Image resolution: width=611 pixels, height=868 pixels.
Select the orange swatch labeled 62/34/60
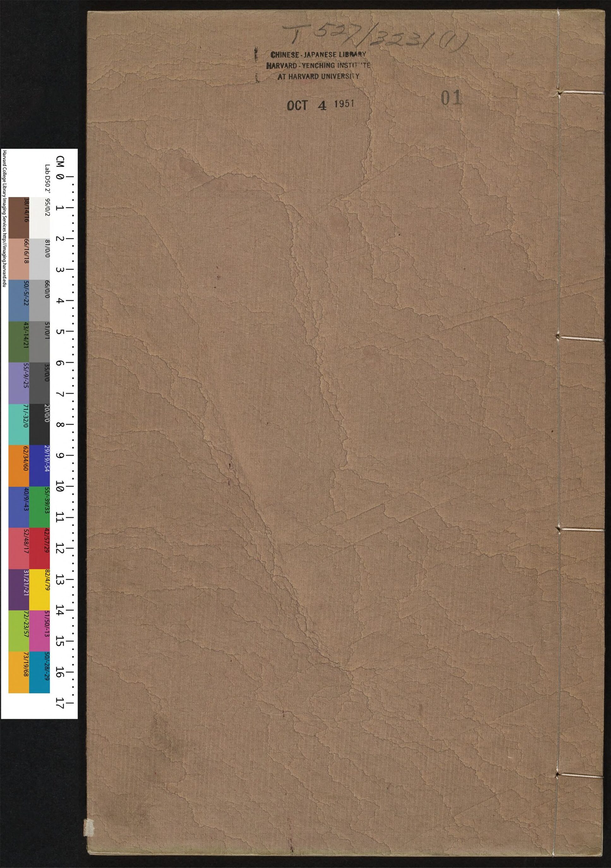coord(19,466)
